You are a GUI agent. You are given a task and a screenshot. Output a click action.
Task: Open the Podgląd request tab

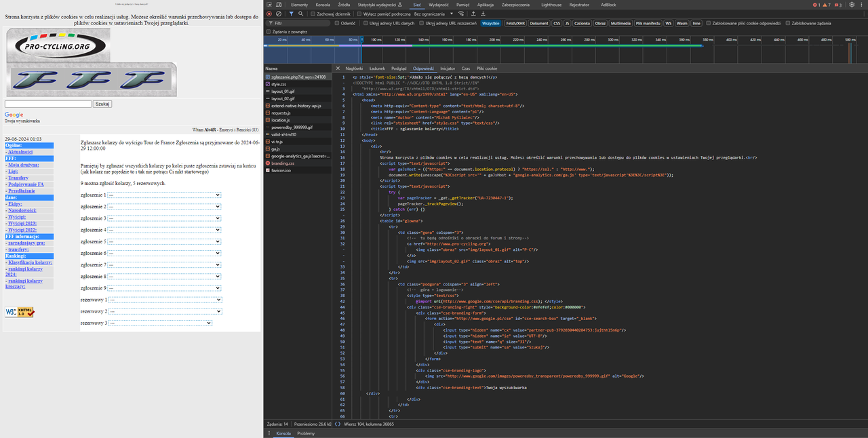tap(399, 68)
